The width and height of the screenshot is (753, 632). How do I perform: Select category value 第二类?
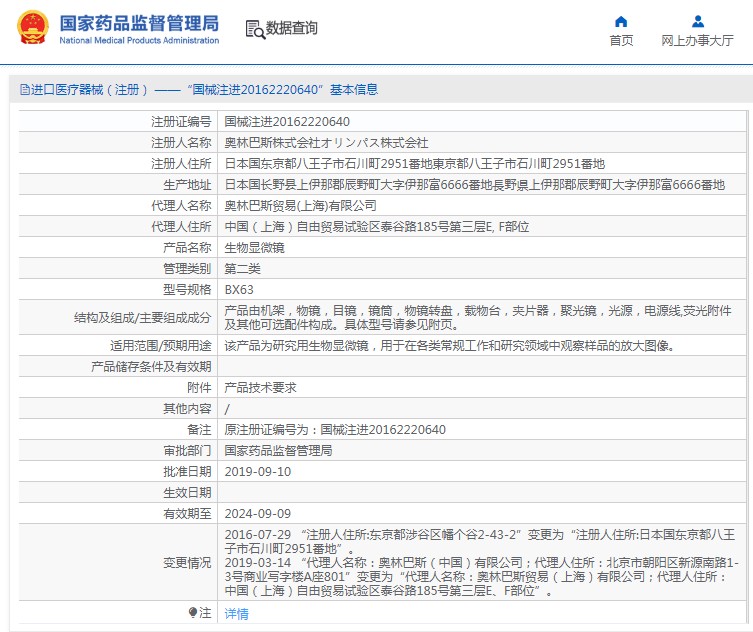(x=243, y=269)
